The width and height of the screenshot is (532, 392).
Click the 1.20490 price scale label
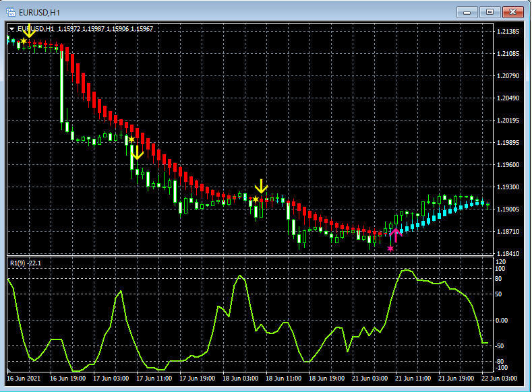tap(508, 98)
